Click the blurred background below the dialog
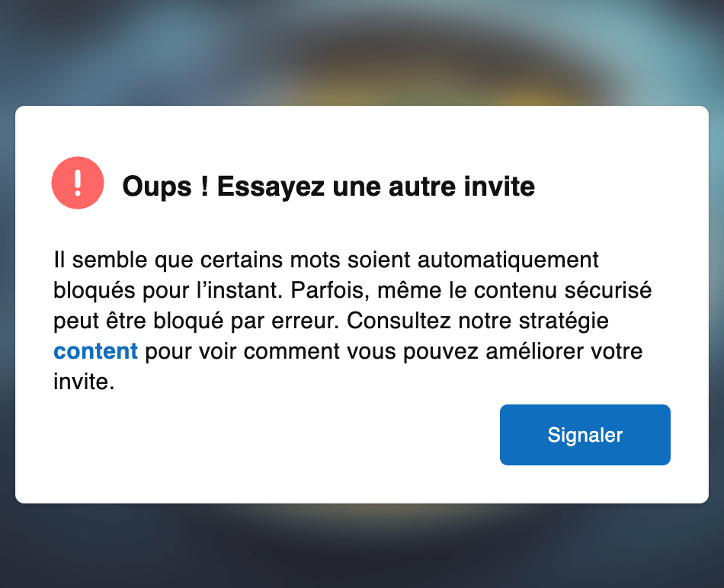The image size is (724, 588). point(362,547)
